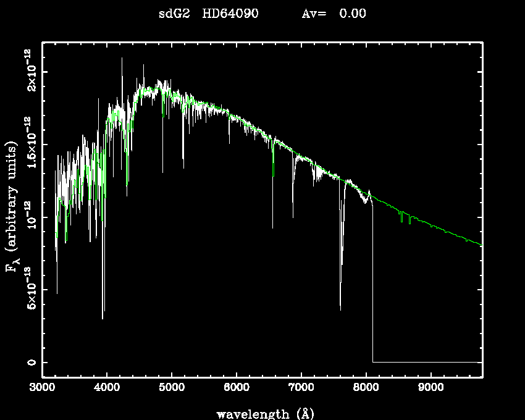Click the Av= 0.00 extinction value
525x420 pixels.
pyautogui.click(x=334, y=14)
